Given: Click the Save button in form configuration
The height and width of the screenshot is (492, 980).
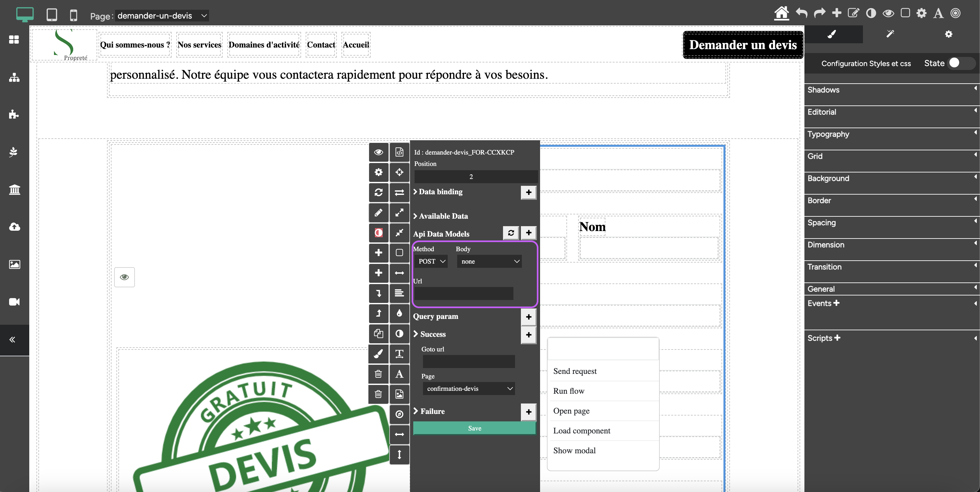Looking at the screenshot, I should pyautogui.click(x=475, y=427).
